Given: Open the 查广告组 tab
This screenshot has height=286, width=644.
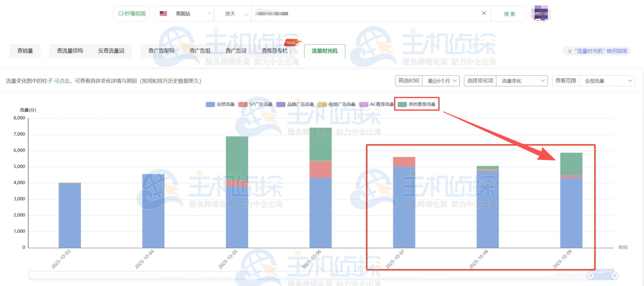Looking at the screenshot, I should pyautogui.click(x=200, y=51).
